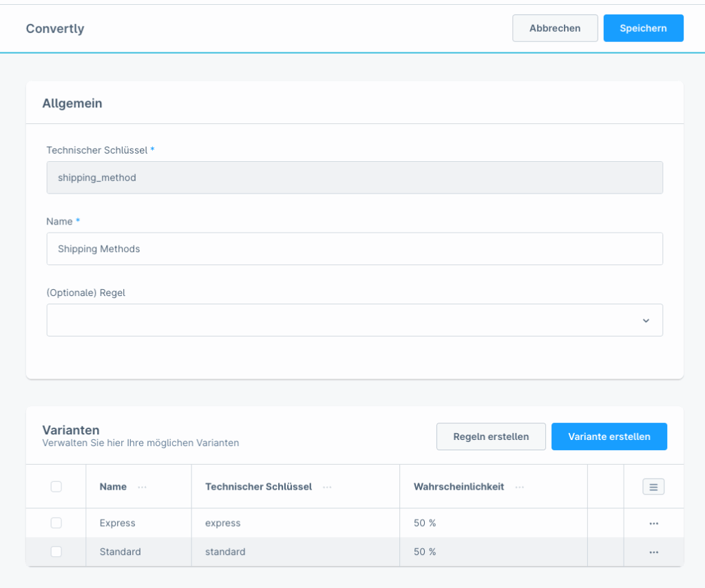705x588 pixels.
Task: Click the Convertly page title
Action: coord(55,29)
